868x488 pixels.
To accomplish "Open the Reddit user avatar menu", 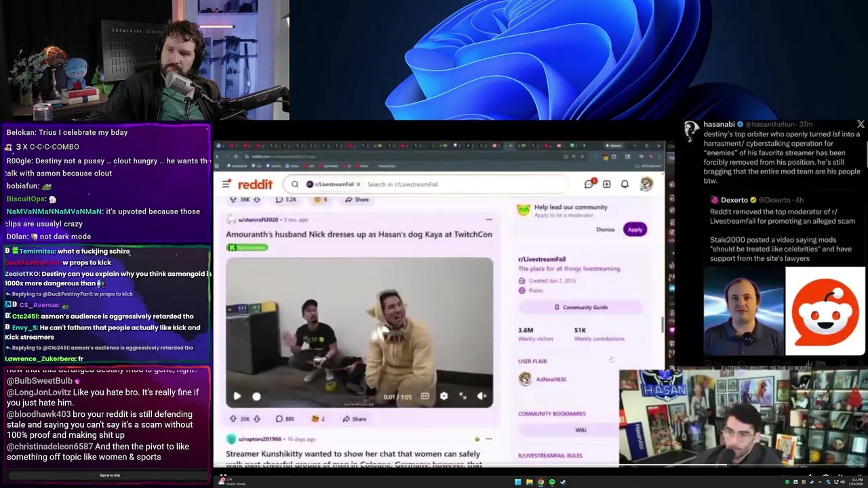I will [x=646, y=184].
